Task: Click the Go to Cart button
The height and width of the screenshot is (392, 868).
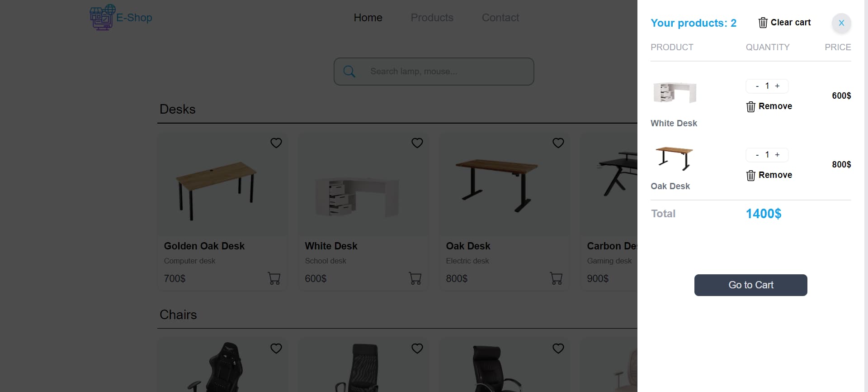Action: [x=750, y=285]
